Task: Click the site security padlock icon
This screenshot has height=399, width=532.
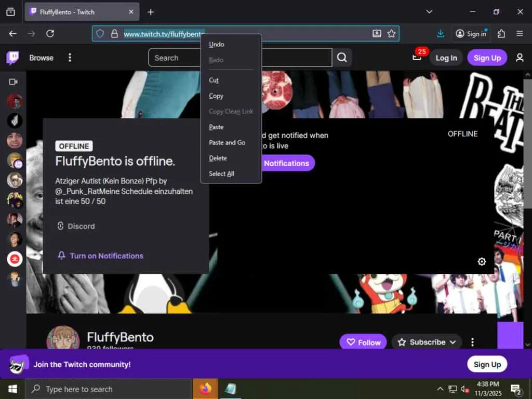Action: point(114,34)
